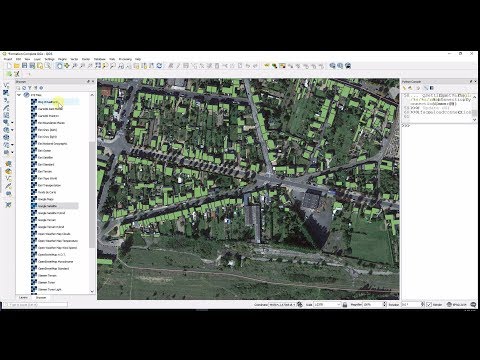This screenshot has height=360, width=480.
Task: Choose Pan Map to Selection tool
Action: [67, 66]
